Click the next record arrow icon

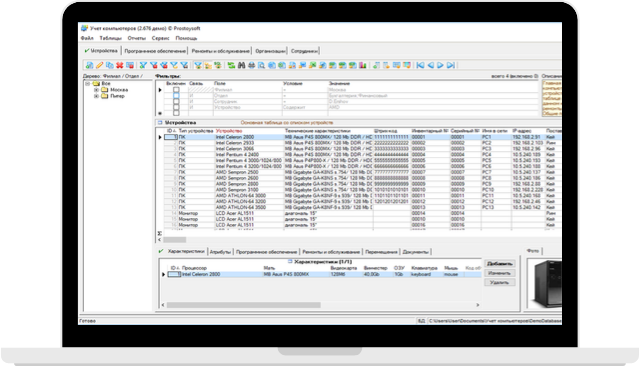coord(440,65)
